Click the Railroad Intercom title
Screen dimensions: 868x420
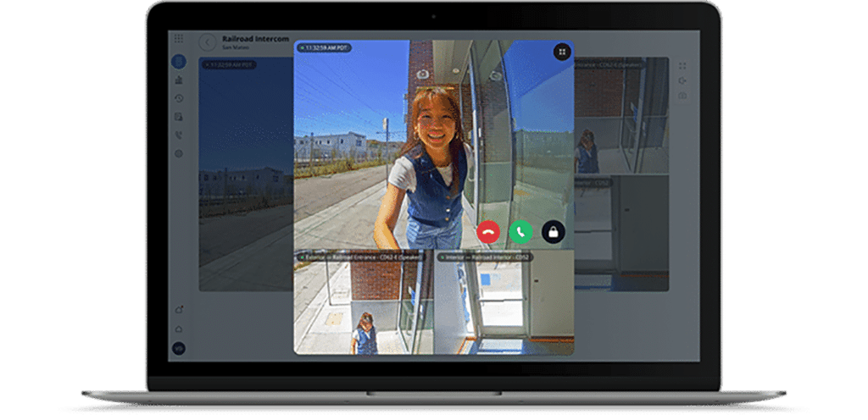coord(255,39)
